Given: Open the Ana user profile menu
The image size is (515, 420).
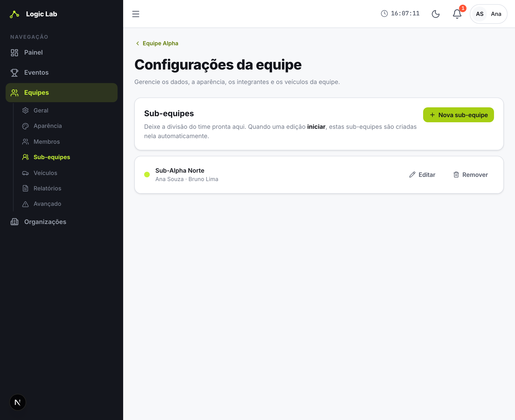Looking at the screenshot, I should pyautogui.click(x=488, y=14).
